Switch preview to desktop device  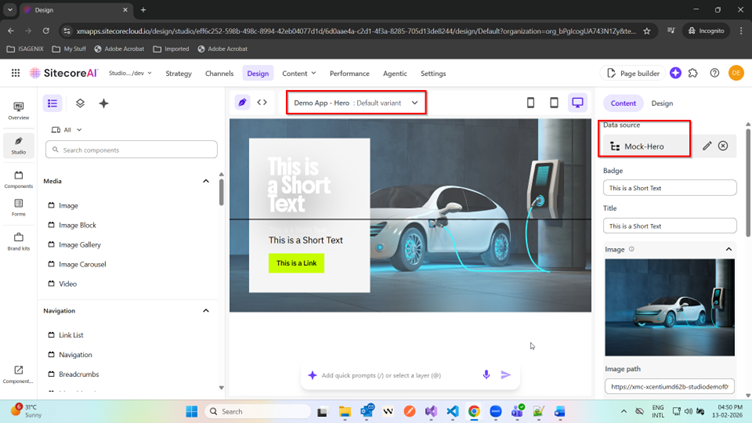tap(577, 103)
